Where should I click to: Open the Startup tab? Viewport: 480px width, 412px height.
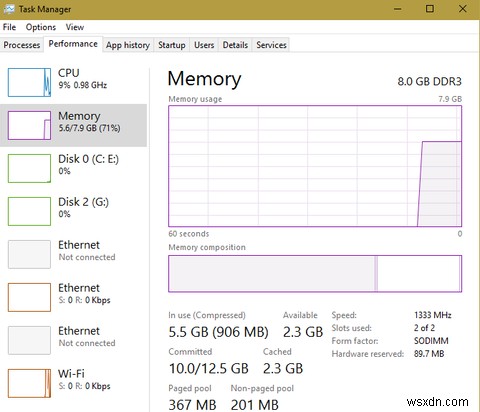point(172,45)
